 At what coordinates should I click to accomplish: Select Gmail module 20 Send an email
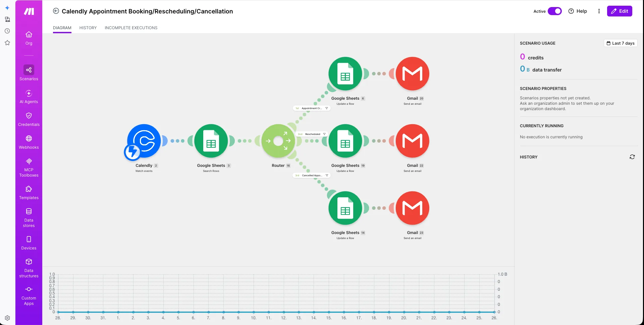412,74
